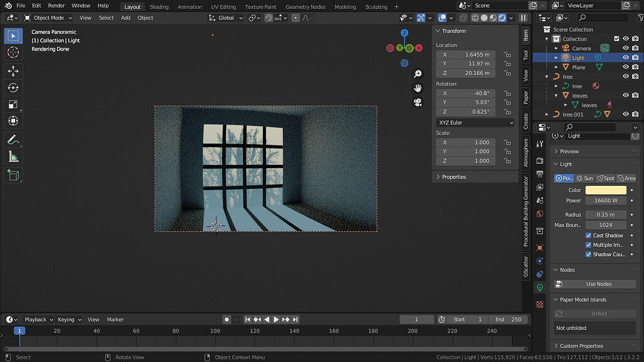The image size is (644, 362).
Task: Open the Render properties tab
Action: (540, 161)
